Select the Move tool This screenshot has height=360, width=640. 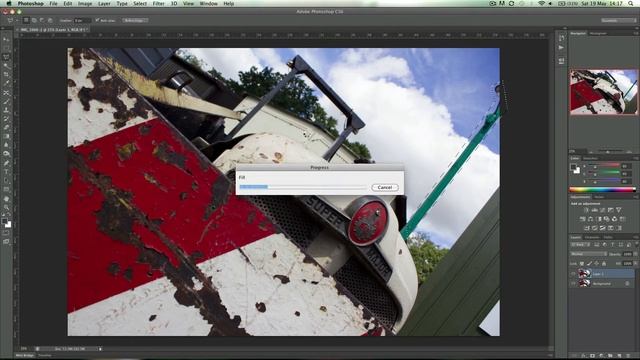[6, 40]
